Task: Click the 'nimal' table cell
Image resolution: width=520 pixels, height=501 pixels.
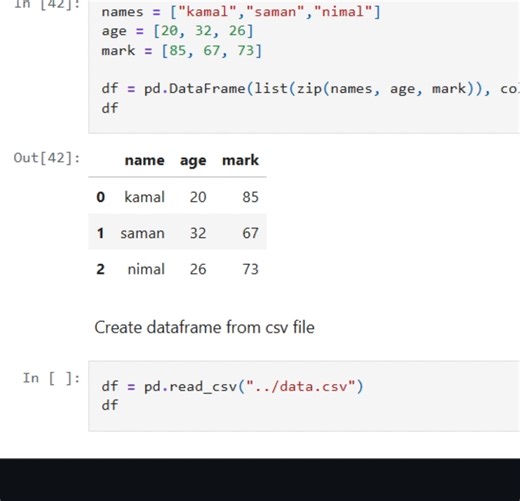Action: point(146,269)
